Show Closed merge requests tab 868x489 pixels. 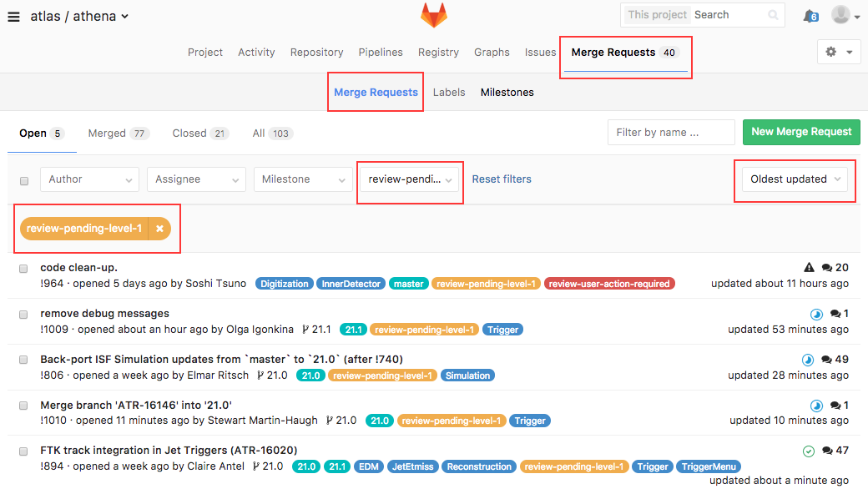pyautogui.click(x=200, y=134)
